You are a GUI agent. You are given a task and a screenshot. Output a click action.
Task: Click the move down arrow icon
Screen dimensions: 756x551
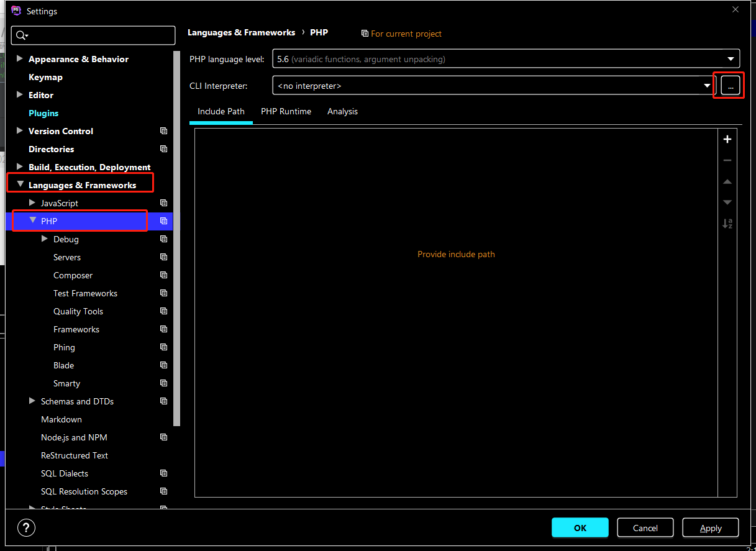click(727, 203)
